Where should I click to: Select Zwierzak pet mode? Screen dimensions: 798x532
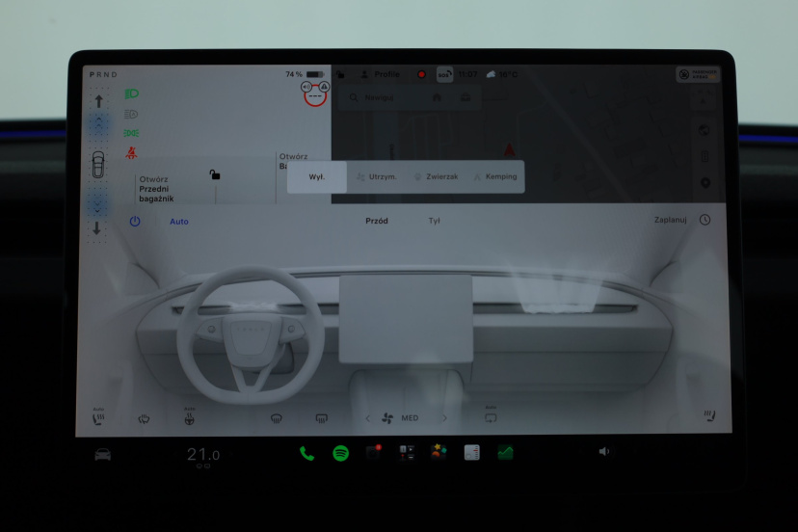click(x=437, y=176)
